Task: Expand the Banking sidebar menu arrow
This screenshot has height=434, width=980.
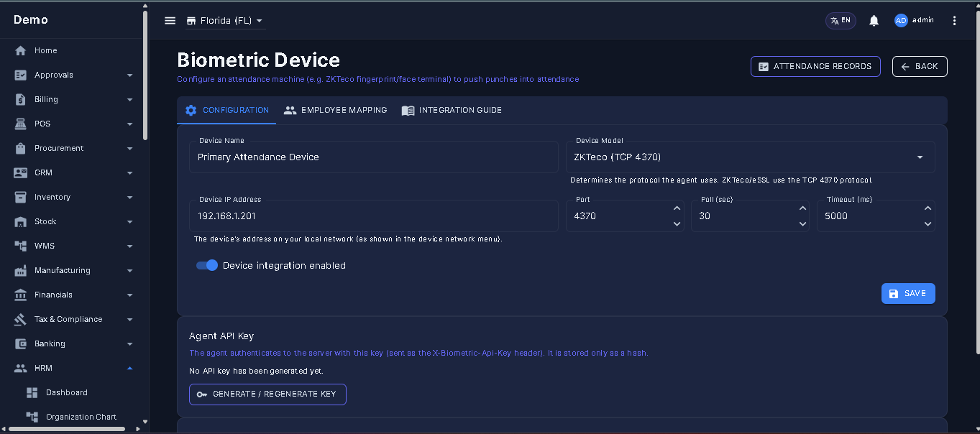Action: pyautogui.click(x=129, y=343)
